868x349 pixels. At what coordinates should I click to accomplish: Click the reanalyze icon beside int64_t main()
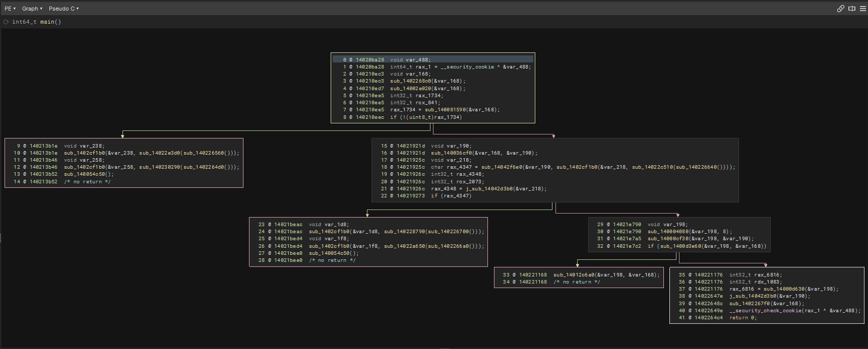(x=6, y=22)
